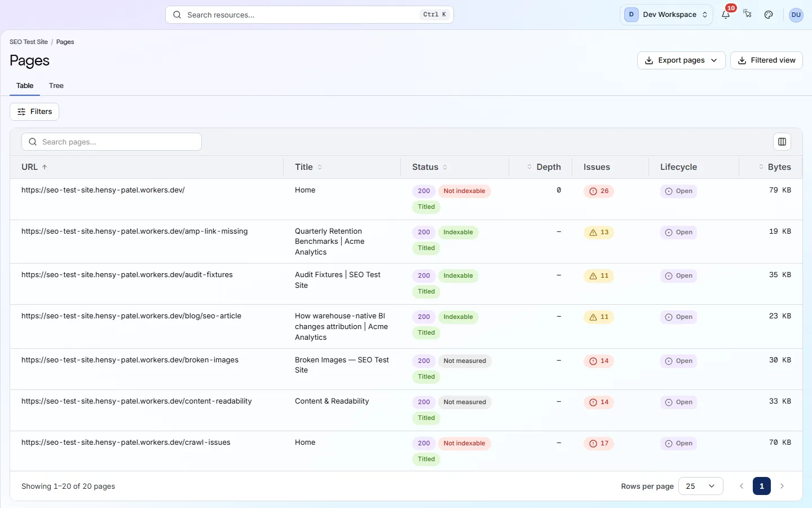Sort by the Status column
Screen dimensions: 812x508
coord(430,167)
